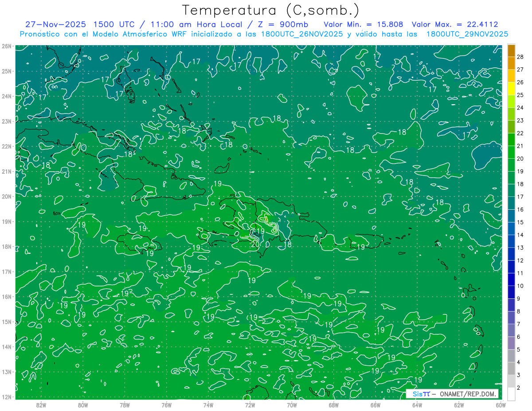
Task: Click the color bar label 12
Action: [x=520, y=260]
